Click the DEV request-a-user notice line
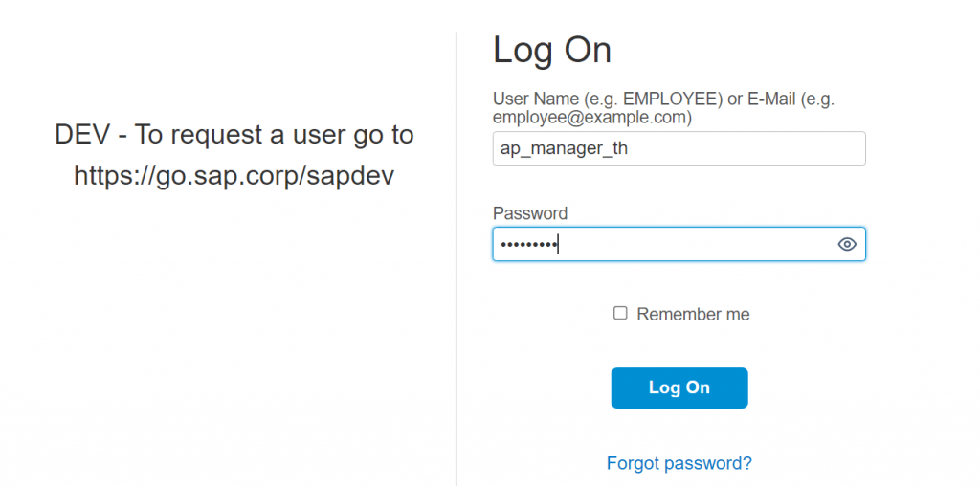 click(x=234, y=134)
